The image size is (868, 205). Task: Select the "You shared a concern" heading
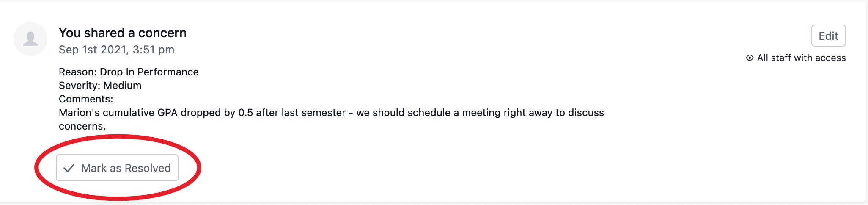(x=123, y=33)
